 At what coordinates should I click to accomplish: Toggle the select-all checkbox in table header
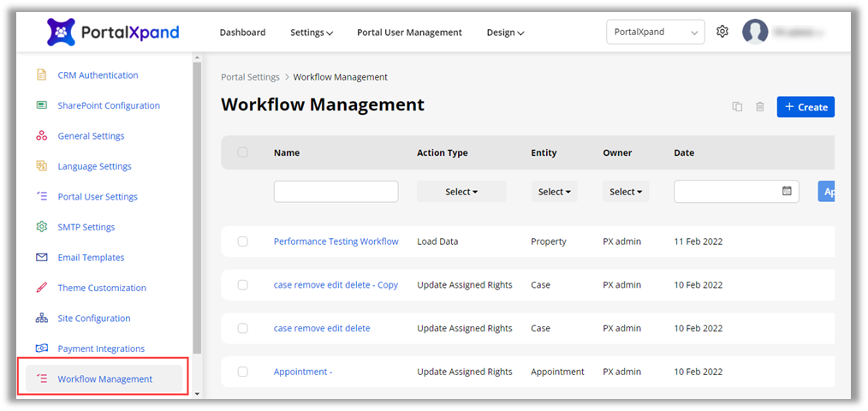click(x=242, y=152)
